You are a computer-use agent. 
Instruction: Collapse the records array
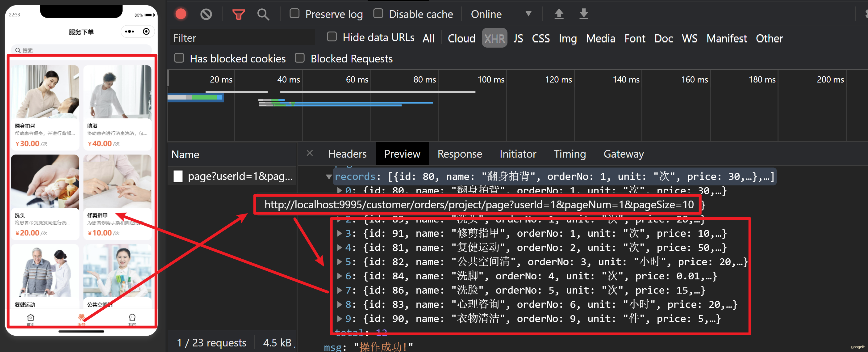[x=329, y=176]
